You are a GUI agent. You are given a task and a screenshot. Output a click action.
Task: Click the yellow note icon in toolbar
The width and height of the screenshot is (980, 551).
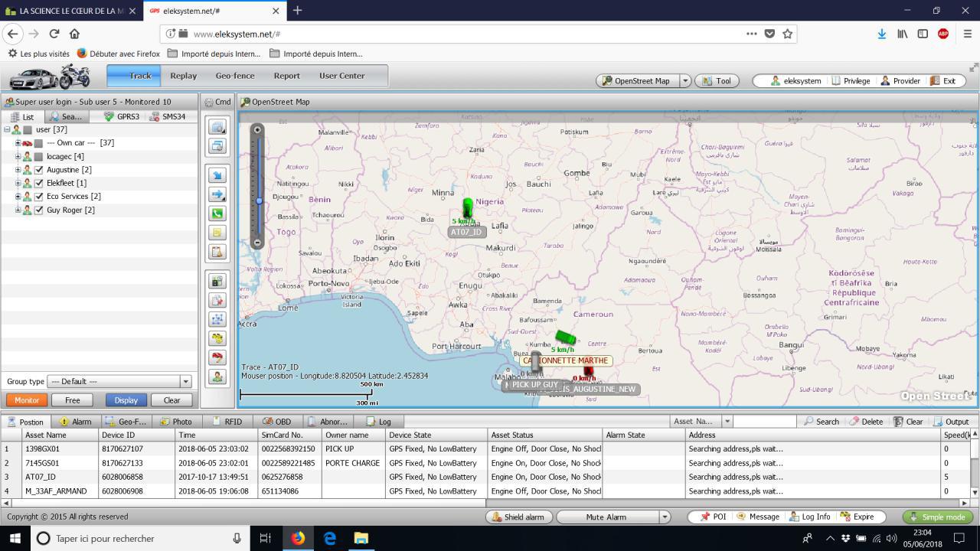point(217,233)
